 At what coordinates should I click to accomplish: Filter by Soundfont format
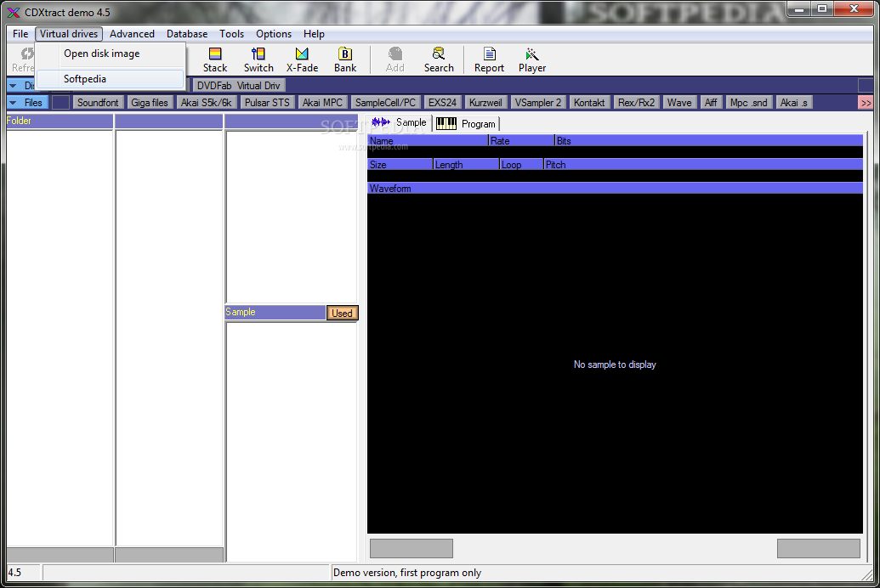tap(98, 103)
